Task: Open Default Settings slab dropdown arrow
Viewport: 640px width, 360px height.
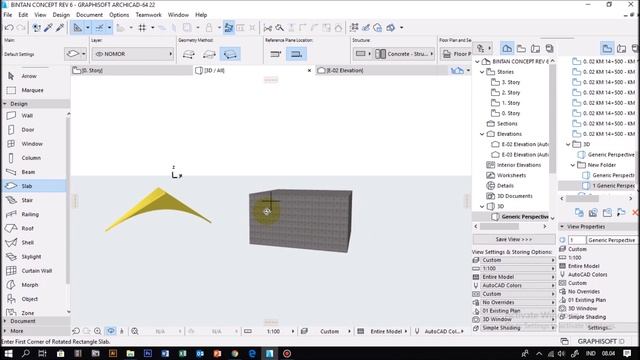Action: coord(84,54)
